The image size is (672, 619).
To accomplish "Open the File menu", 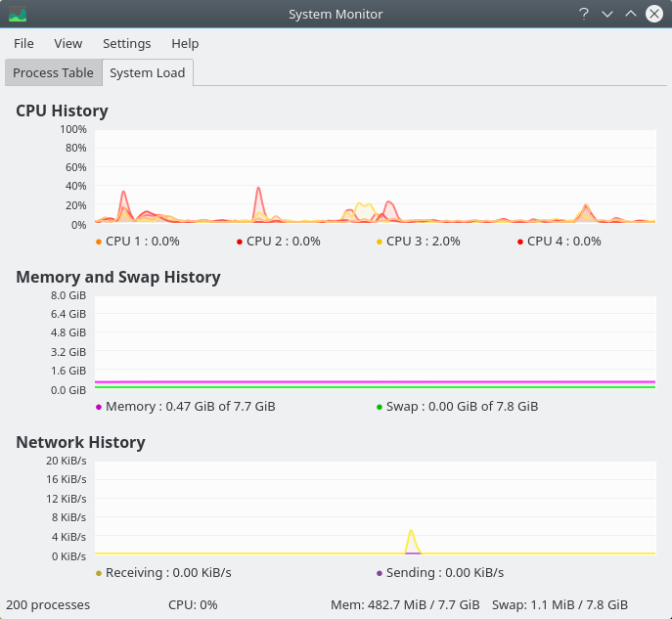I will click(x=23, y=43).
